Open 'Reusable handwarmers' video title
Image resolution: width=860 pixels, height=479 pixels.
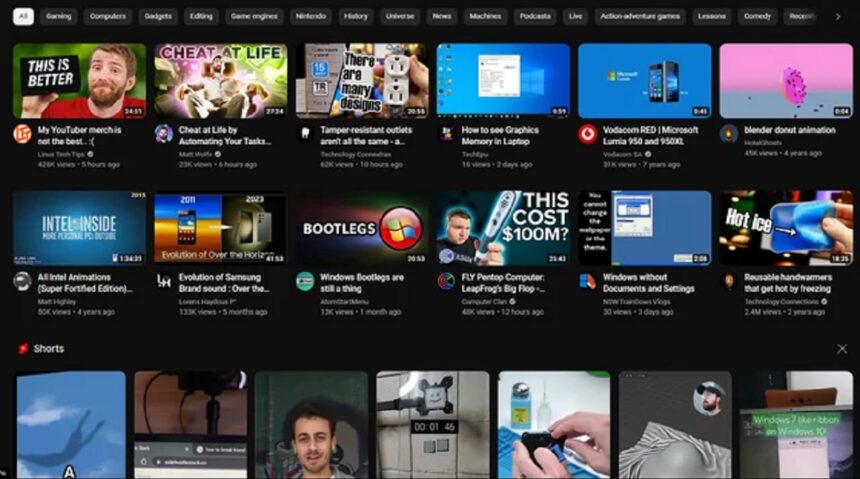(788, 283)
